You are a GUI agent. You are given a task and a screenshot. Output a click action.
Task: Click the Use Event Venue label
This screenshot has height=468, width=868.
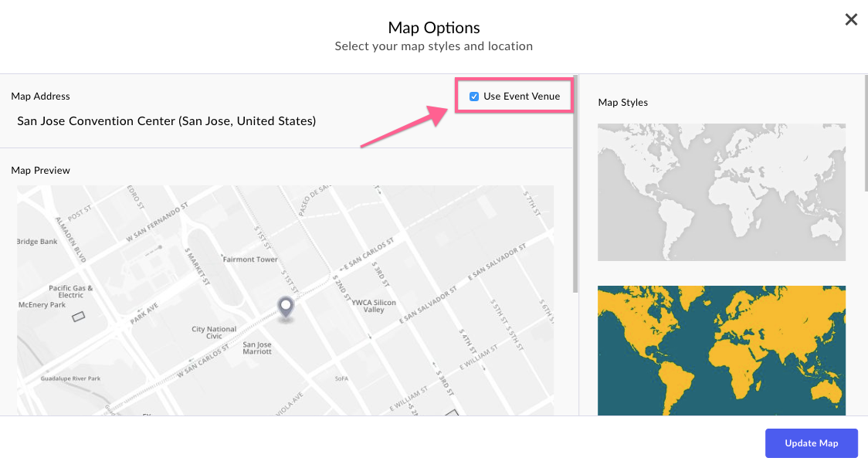[521, 97]
